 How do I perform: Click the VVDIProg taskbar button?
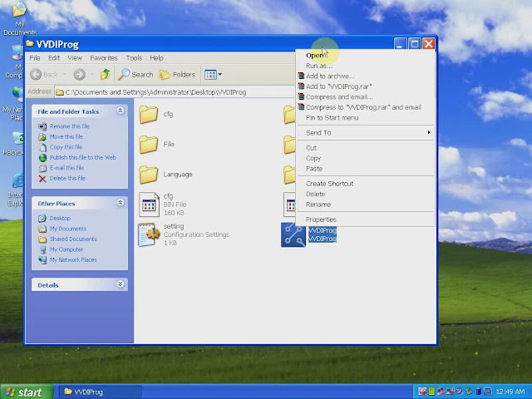point(100,392)
